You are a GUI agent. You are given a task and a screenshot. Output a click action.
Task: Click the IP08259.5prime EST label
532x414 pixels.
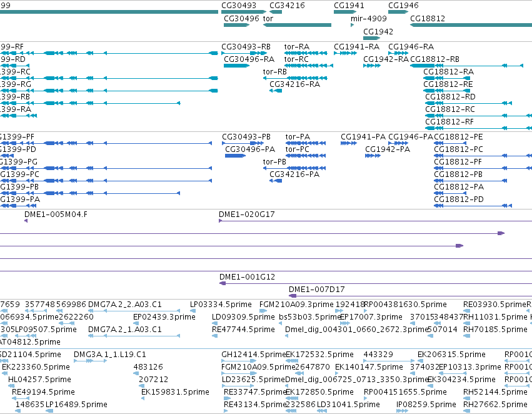[x=426, y=405]
